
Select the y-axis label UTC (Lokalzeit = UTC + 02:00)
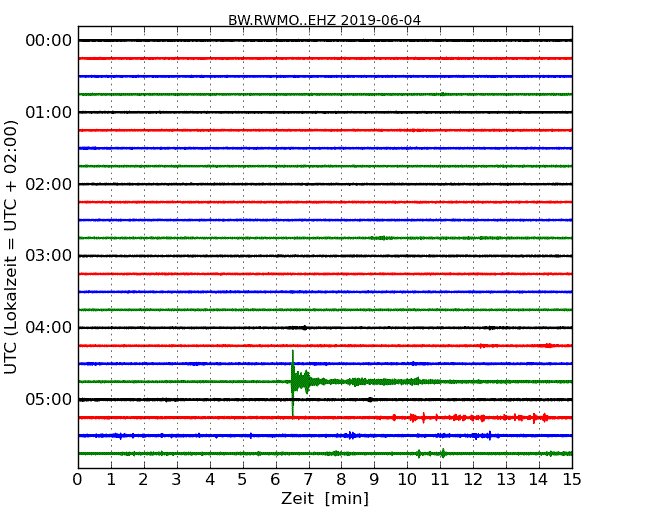click(x=11, y=247)
